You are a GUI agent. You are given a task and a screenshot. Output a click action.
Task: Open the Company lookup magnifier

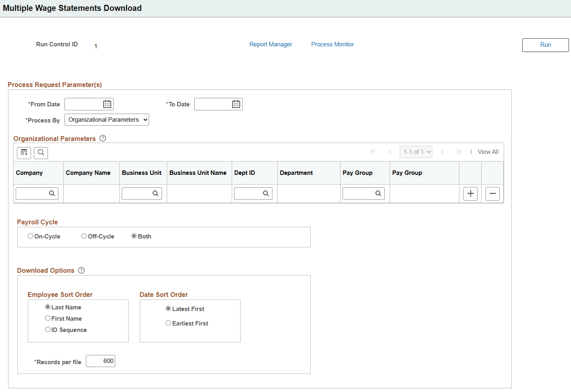point(52,193)
